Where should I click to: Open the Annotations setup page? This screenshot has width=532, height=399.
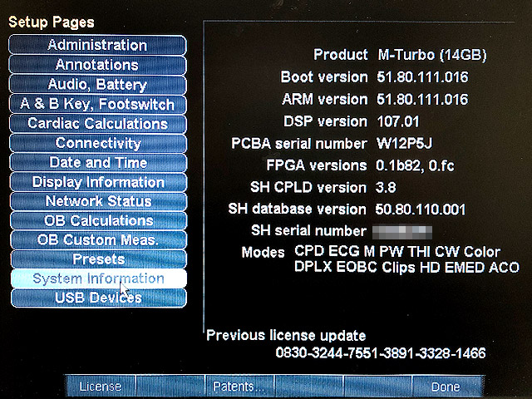(x=98, y=65)
